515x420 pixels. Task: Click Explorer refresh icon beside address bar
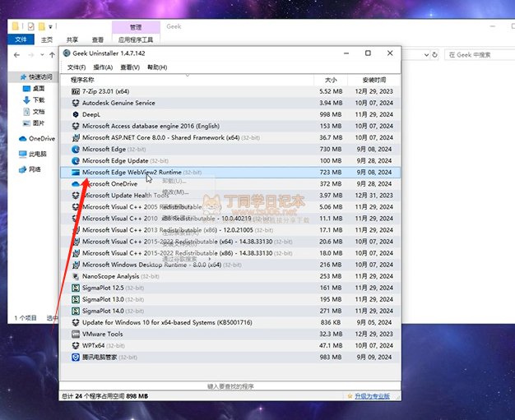pos(435,55)
